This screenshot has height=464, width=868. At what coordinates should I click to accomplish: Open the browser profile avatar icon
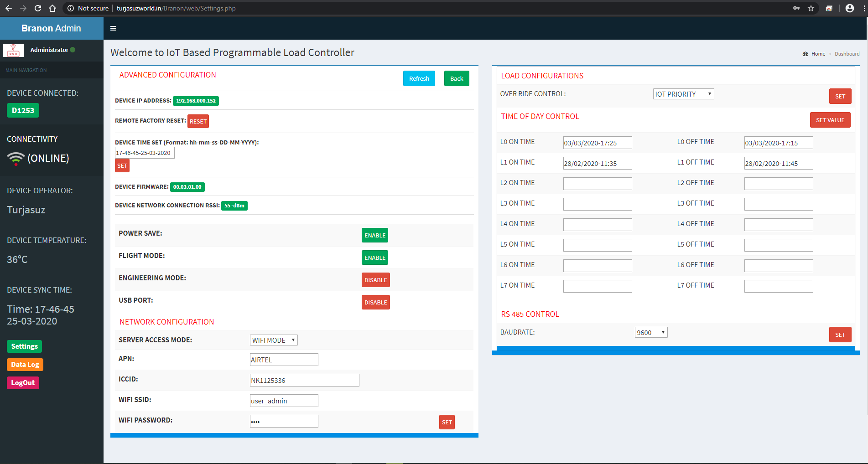850,8
